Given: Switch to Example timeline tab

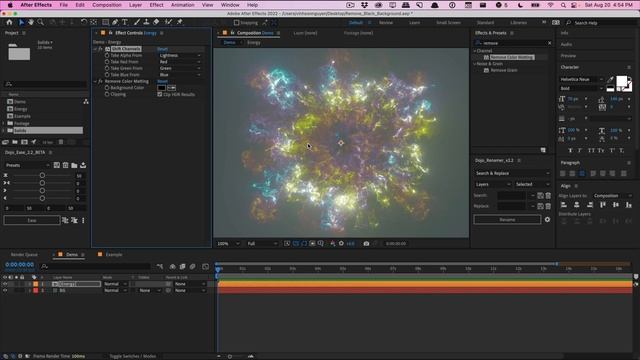Looking at the screenshot, I should point(114,255).
